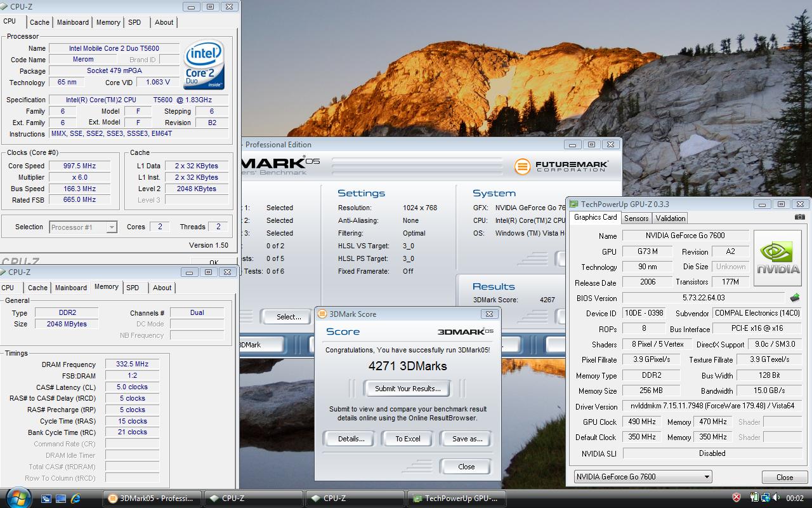Click the NVIDIA logo in GPU-Z
The height and width of the screenshot is (508, 812).
pos(778,258)
